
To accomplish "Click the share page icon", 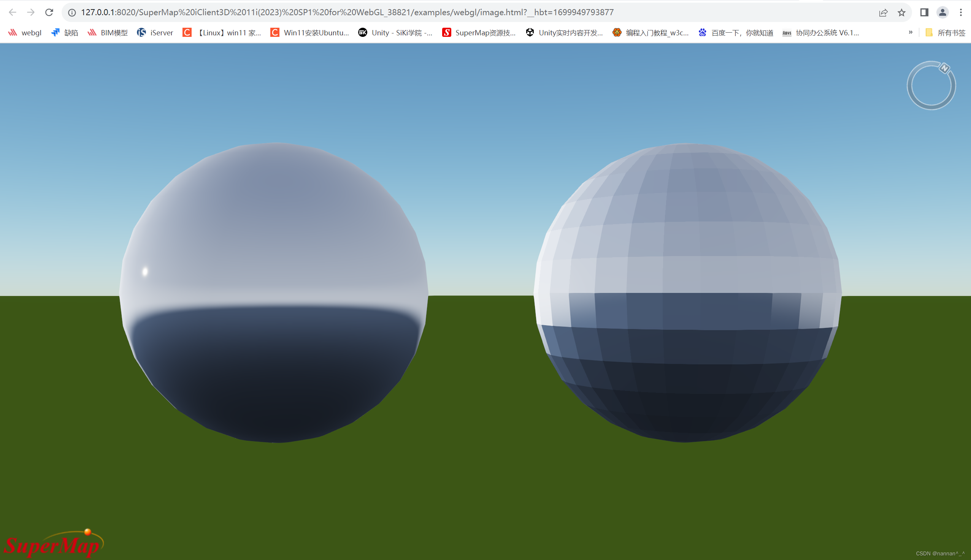I will pos(883,12).
